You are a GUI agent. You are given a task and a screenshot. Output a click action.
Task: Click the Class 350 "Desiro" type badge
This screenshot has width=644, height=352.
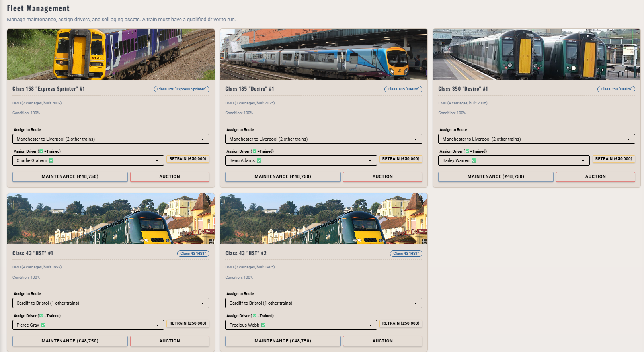click(x=616, y=89)
